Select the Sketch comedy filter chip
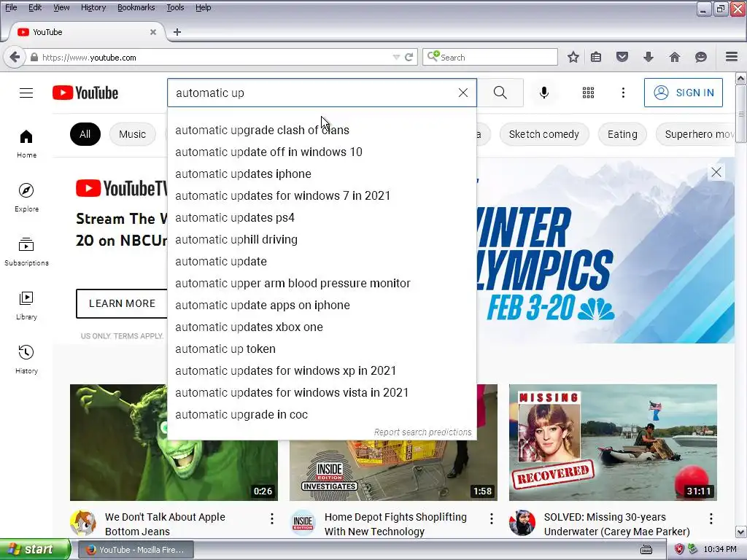This screenshot has height=560, width=747. coord(544,134)
